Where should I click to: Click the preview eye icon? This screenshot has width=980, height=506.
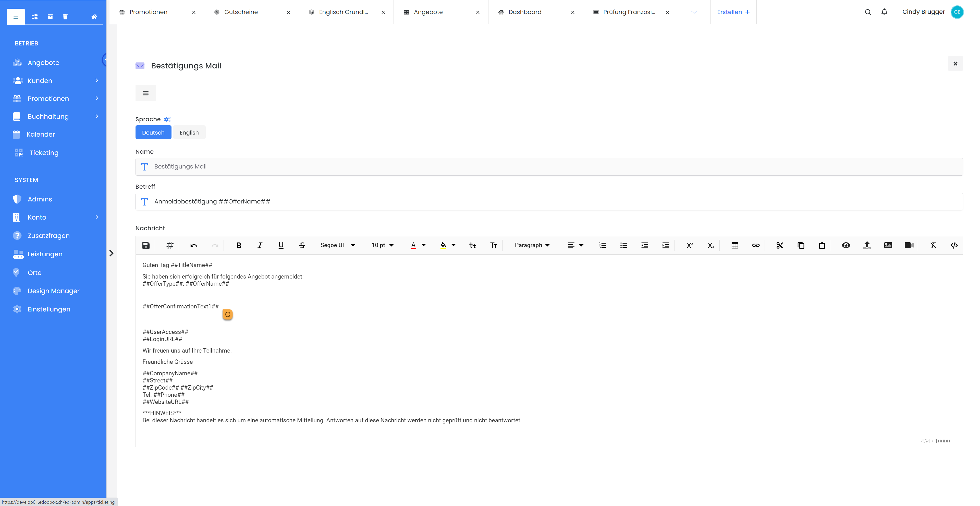point(846,245)
